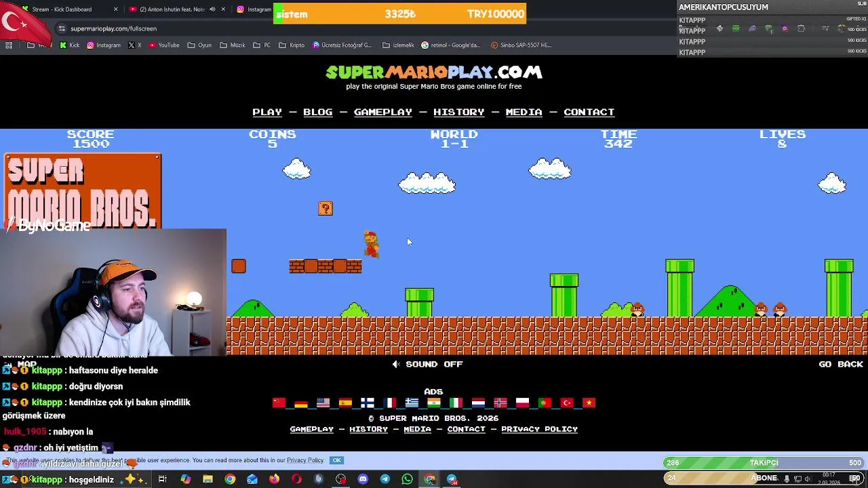Open GAMEPLAY in the top site menu
This screenshot has height=488, width=868.
(383, 113)
